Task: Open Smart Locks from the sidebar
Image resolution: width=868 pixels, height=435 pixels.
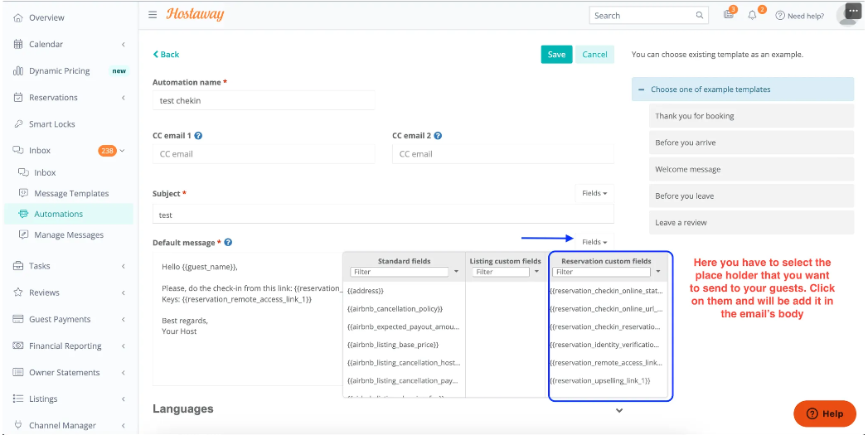Action: [52, 124]
